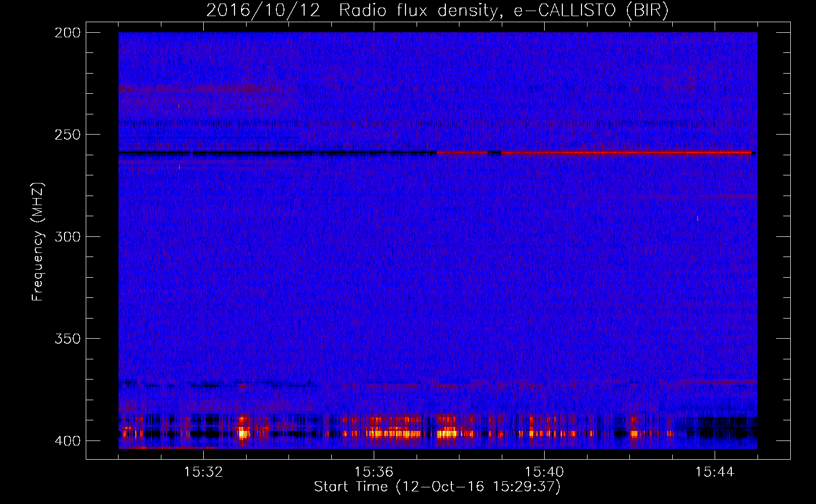Click the '15:36' time axis label
The width and height of the screenshot is (816, 504).
pyautogui.click(x=374, y=472)
